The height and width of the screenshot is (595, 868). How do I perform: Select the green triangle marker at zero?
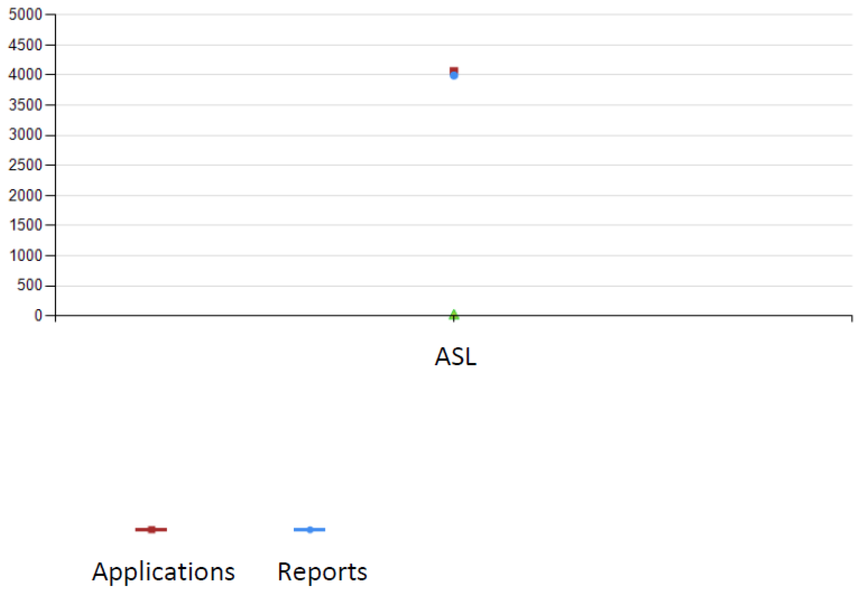[454, 315]
